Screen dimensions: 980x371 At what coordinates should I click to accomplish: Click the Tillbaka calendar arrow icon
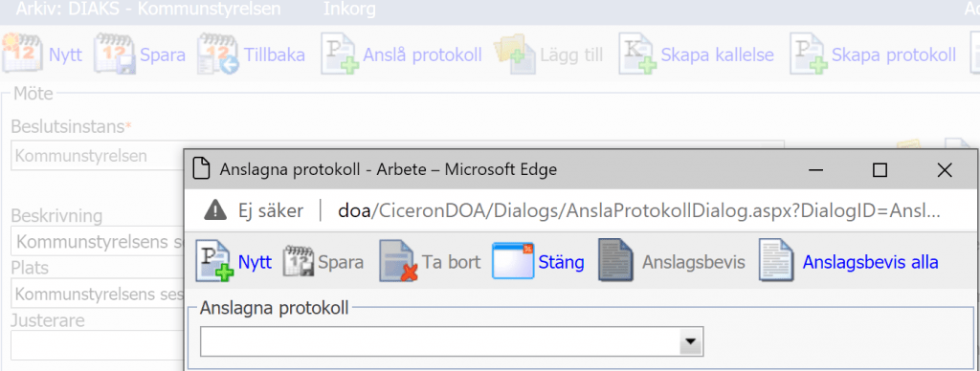click(x=219, y=55)
